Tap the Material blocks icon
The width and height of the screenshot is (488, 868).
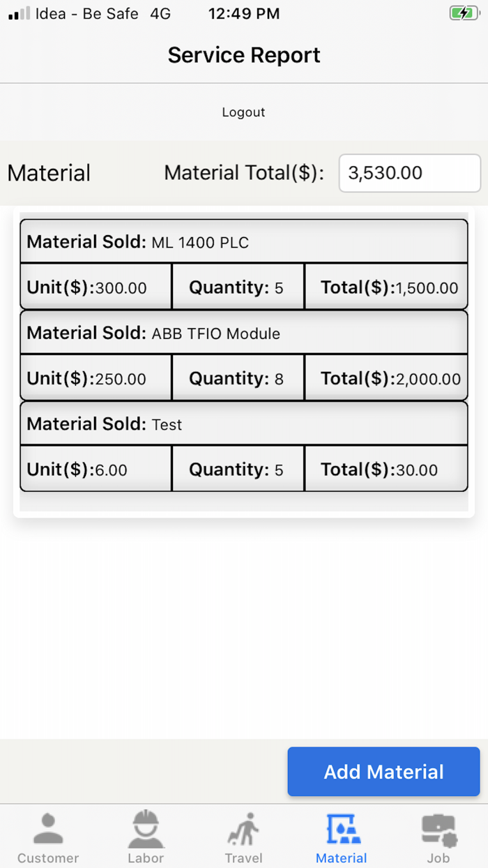[342, 829]
